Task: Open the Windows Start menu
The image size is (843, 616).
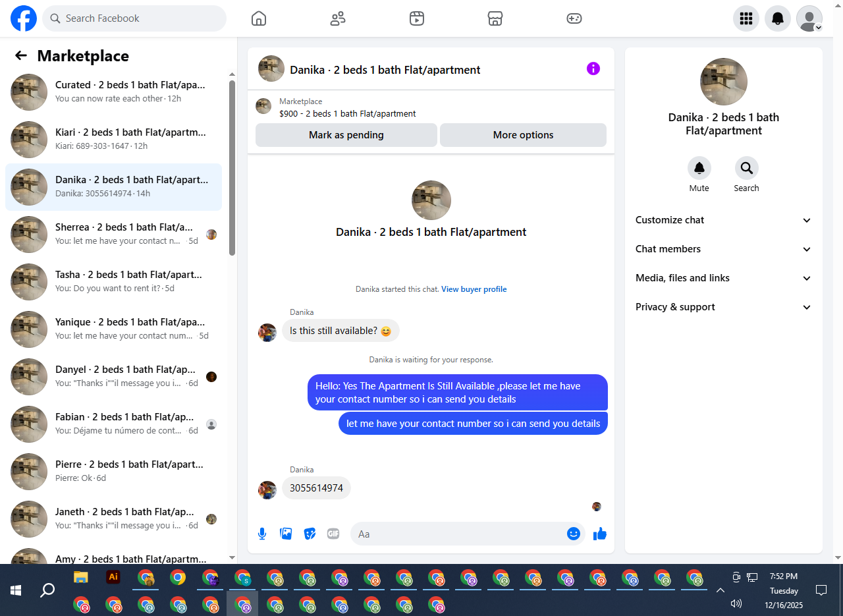Action: pyautogui.click(x=16, y=590)
